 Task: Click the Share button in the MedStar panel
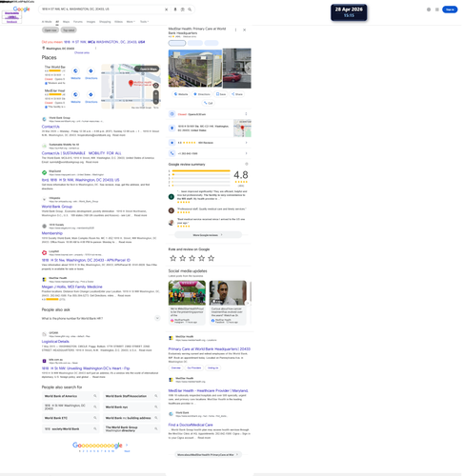click(237, 94)
